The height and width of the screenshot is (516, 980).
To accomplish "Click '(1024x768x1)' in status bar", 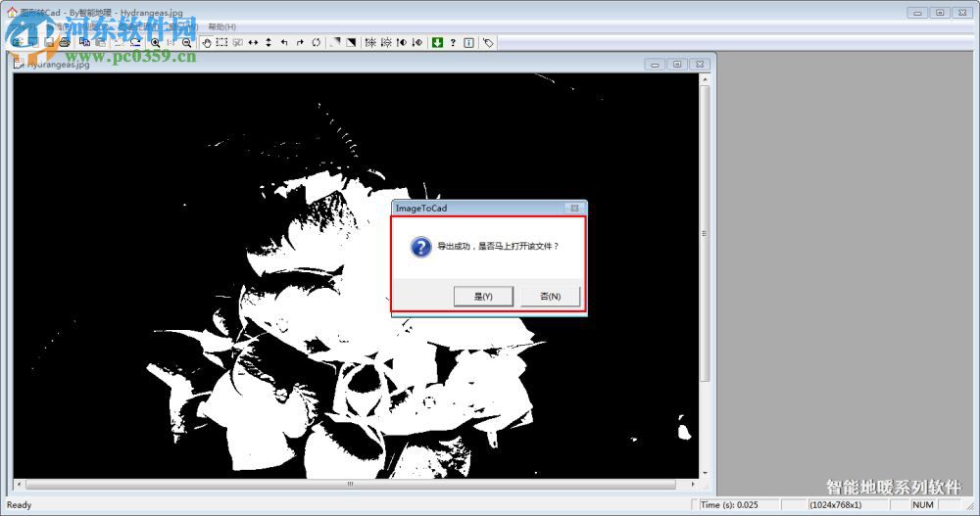I will [x=836, y=505].
